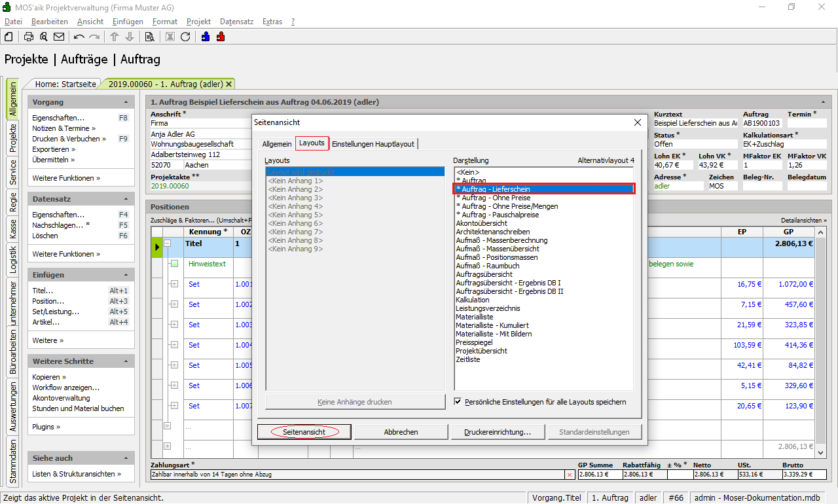Image resolution: width=838 pixels, height=504 pixels.
Task: Click the red puzzle piece icon
Action: [220, 37]
